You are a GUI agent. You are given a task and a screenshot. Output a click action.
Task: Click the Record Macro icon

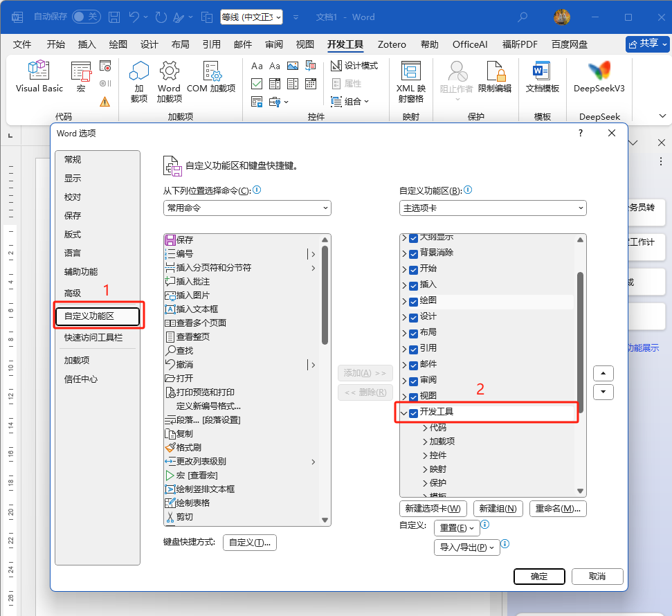[x=105, y=66]
